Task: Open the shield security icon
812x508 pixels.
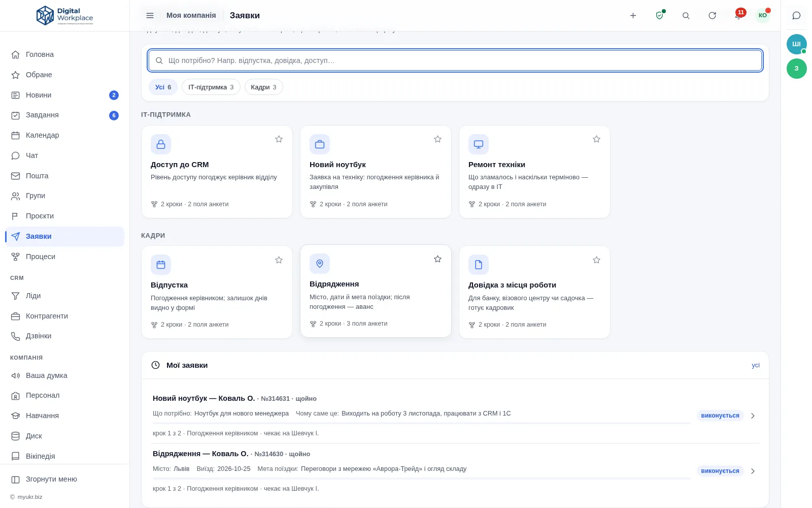Action: click(659, 15)
